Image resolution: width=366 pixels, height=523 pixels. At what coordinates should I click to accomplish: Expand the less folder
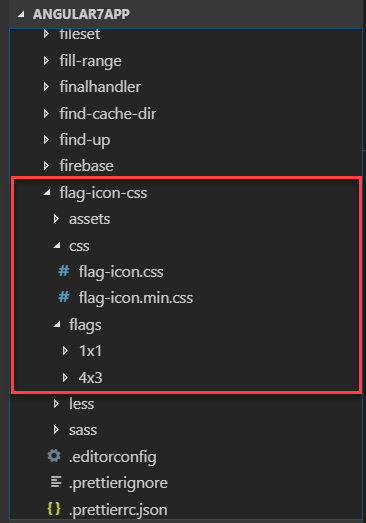(82, 404)
